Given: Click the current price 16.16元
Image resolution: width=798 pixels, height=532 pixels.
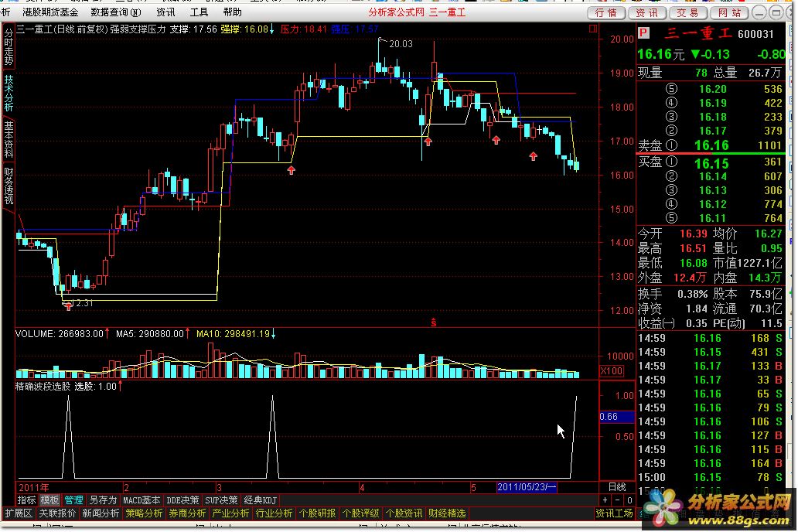Looking at the screenshot, I should point(660,54).
